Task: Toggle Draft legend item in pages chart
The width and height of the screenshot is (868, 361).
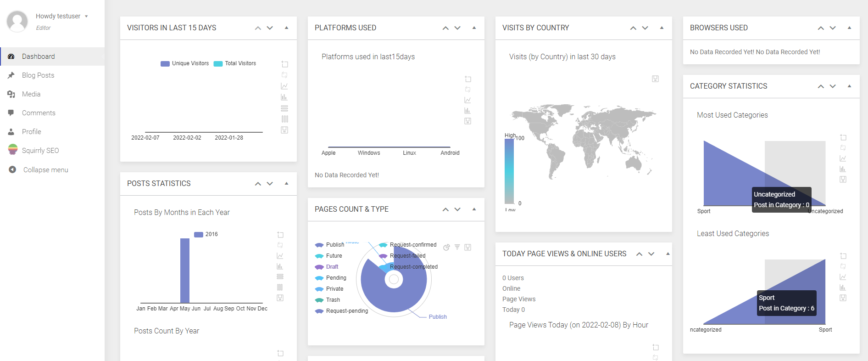Action: 327,267
